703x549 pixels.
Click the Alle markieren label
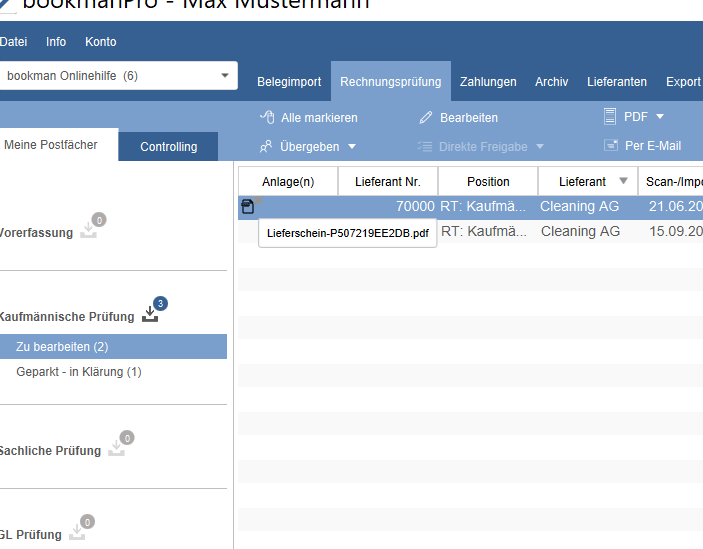[x=319, y=118]
